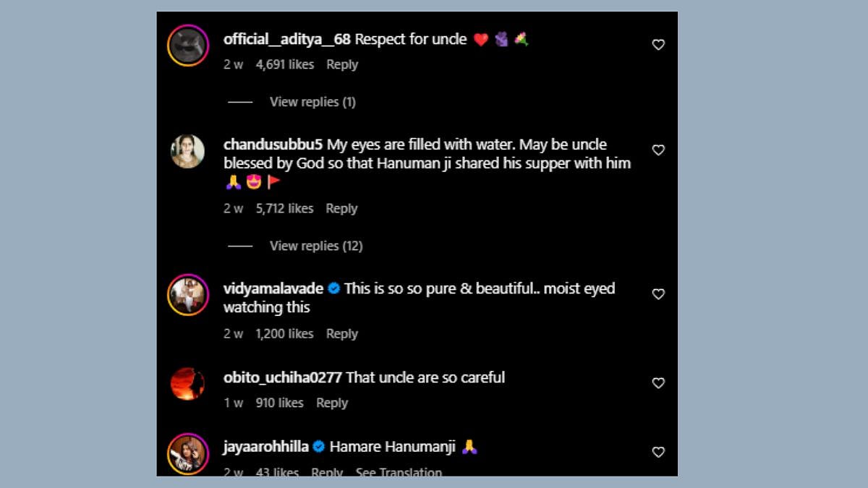Tap the heart on obito_uchiha0277's comment
Image resolution: width=868 pixels, height=488 pixels.
(658, 383)
